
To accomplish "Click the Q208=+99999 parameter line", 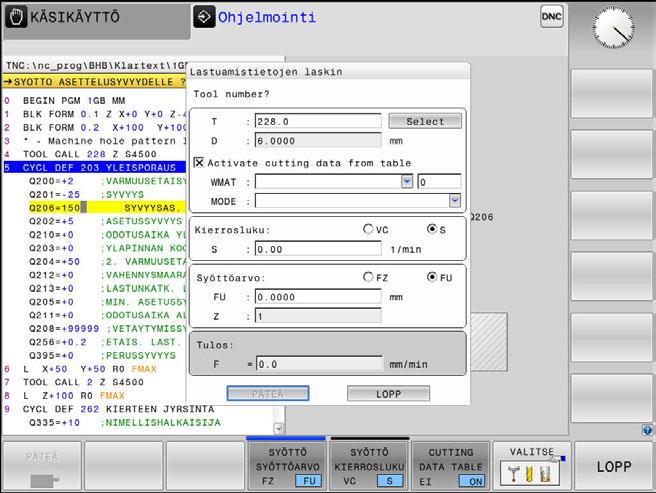I will click(108, 329).
